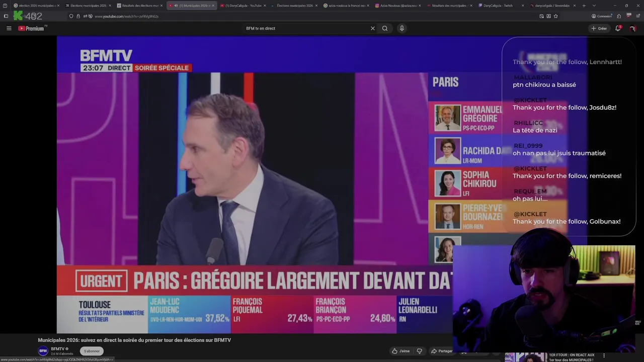Screen dimensions: 644x362
Task: Open the BFMTV channel avatar
Action: (43, 351)
